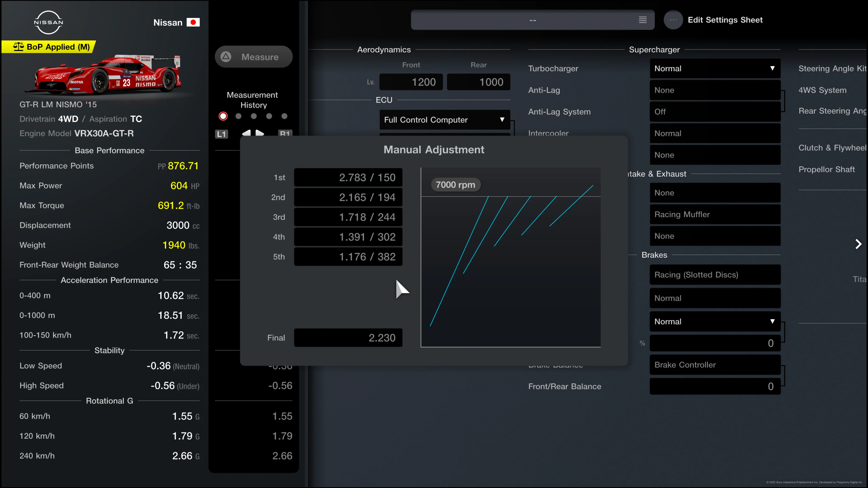Open the Brakes Normal dropdown with arrow
The image size is (868, 488).
click(715, 322)
